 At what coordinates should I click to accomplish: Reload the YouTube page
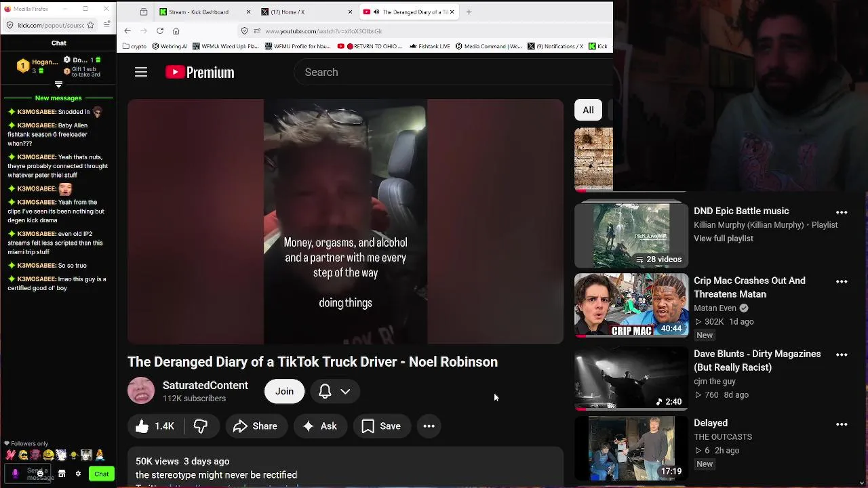point(160,30)
